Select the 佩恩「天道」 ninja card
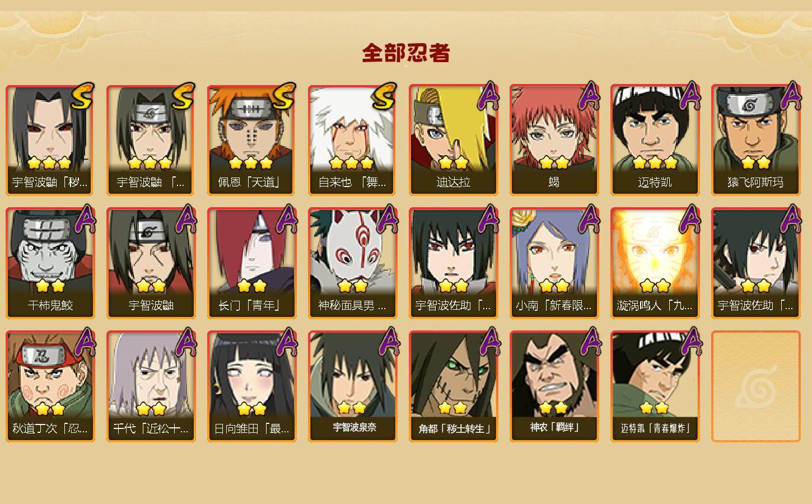The image size is (812, 504). pyautogui.click(x=251, y=140)
